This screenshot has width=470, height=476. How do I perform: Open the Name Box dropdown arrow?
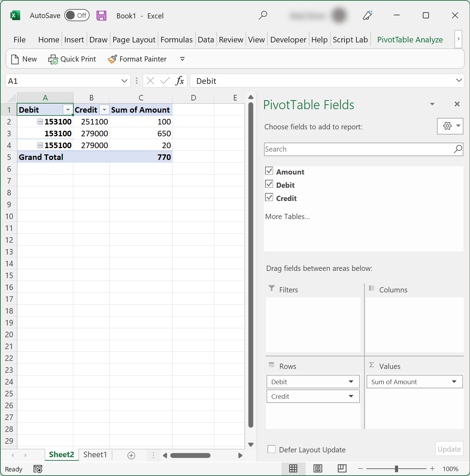tap(124, 81)
